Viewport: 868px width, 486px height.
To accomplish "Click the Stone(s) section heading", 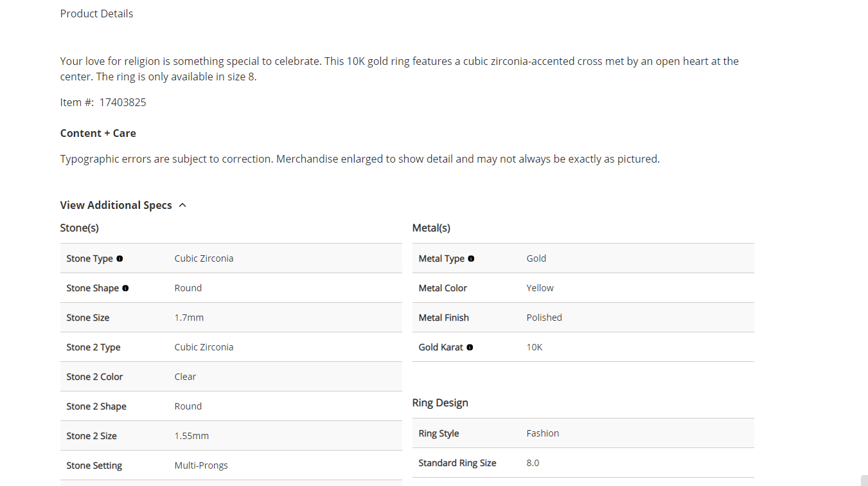I will pyautogui.click(x=79, y=228).
